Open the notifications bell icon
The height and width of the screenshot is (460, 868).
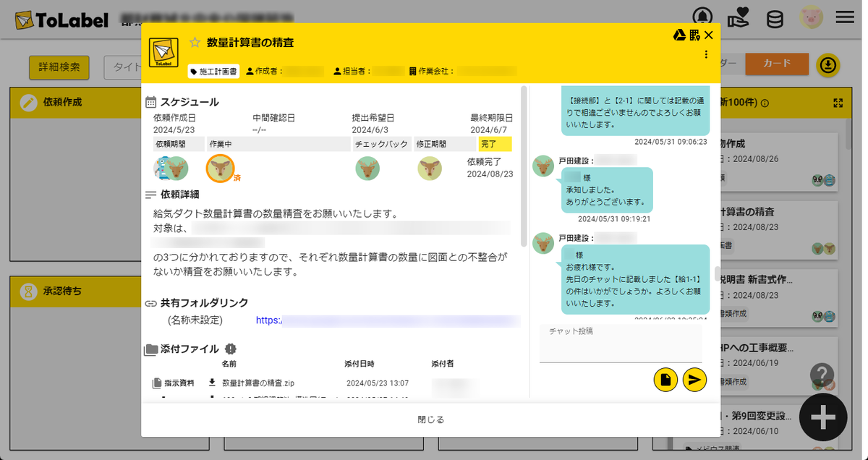click(x=702, y=17)
